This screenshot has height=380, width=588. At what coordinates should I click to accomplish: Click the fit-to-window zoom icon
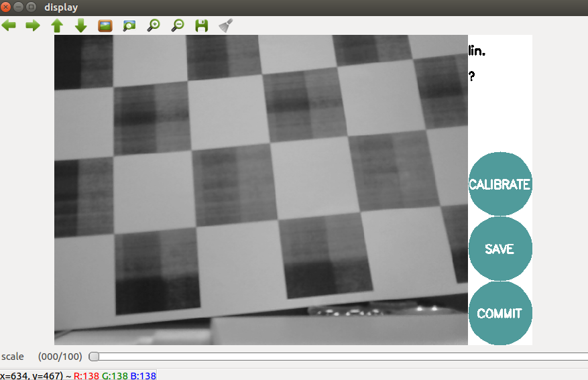[x=129, y=25]
